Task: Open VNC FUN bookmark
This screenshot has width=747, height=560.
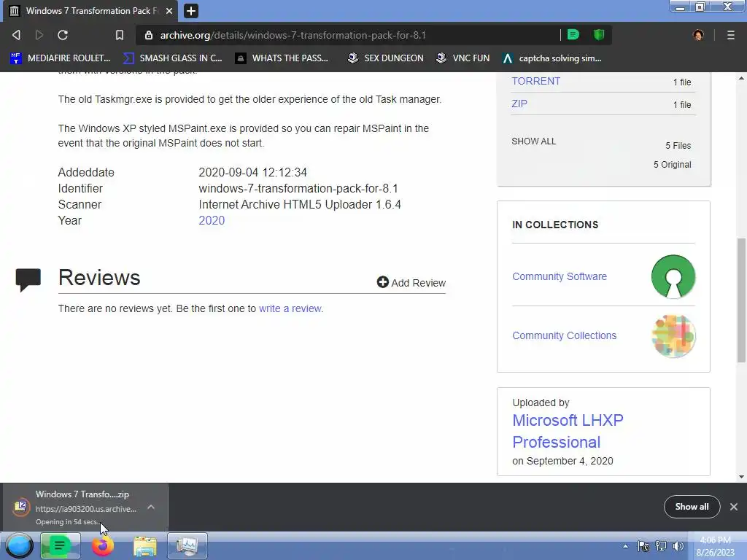Action: click(x=463, y=58)
